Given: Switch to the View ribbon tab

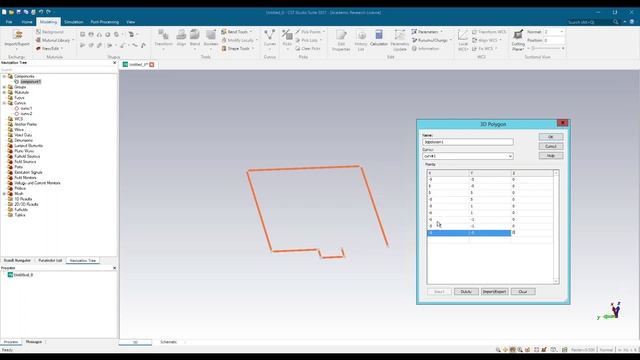Looking at the screenshot, I should point(131,22).
